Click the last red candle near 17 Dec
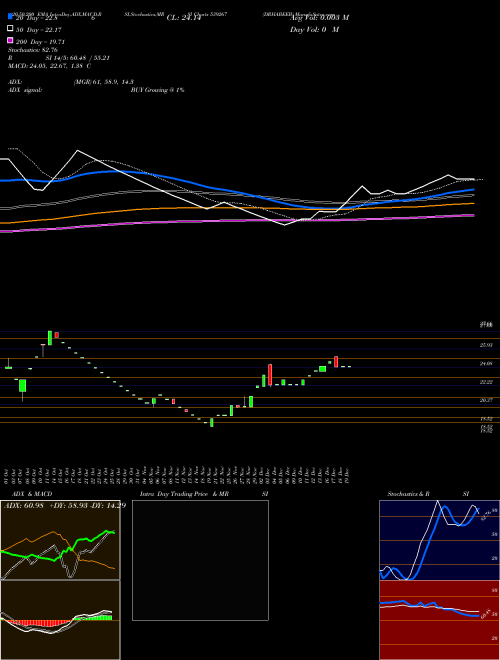Viewport: 500px width, 660px height. (336, 362)
